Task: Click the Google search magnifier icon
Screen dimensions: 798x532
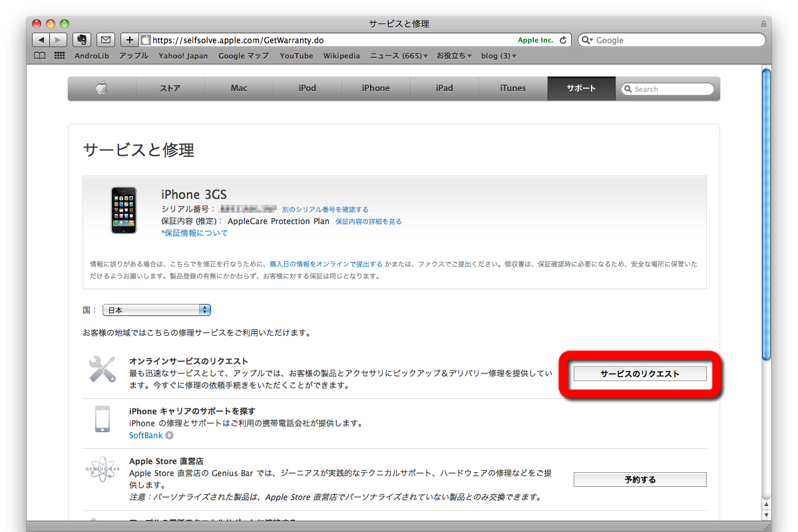Action: point(587,40)
